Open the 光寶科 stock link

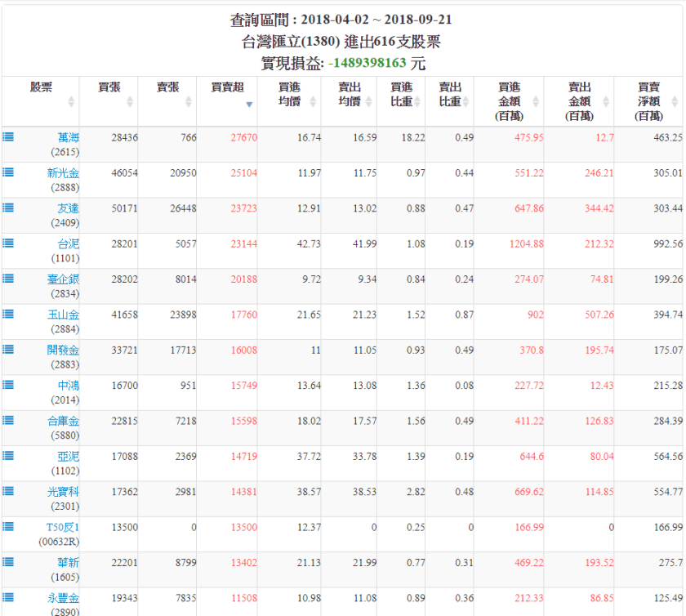click(63, 491)
